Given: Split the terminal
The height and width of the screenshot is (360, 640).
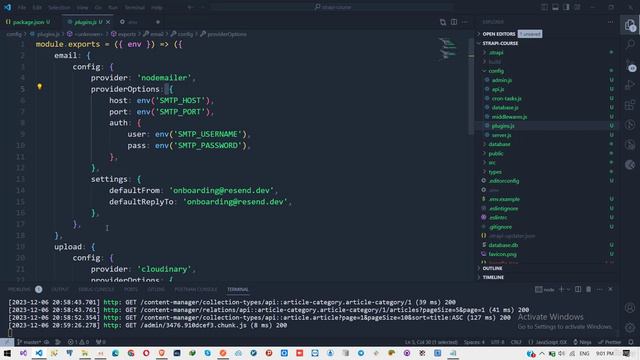Looking at the screenshot, I should pos(578,289).
